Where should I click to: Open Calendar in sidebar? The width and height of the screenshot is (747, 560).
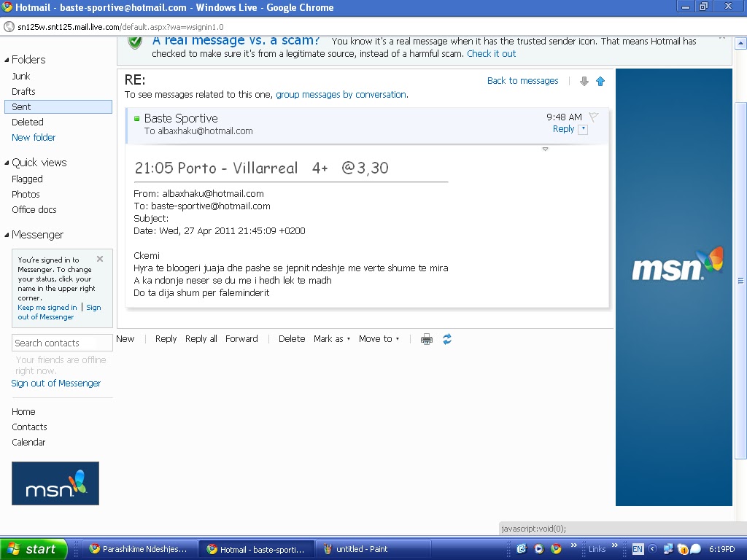28,442
